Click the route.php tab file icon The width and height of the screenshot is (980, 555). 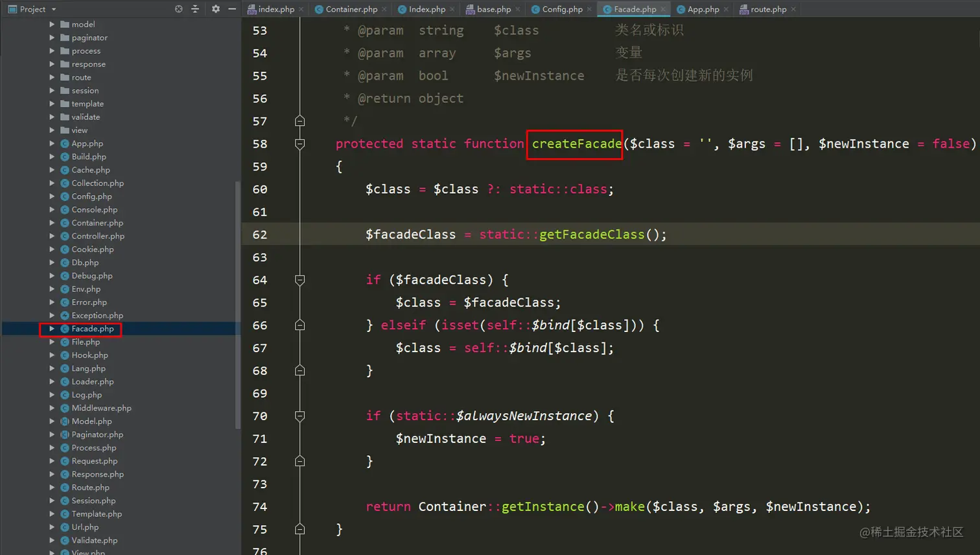click(x=744, y=9)
